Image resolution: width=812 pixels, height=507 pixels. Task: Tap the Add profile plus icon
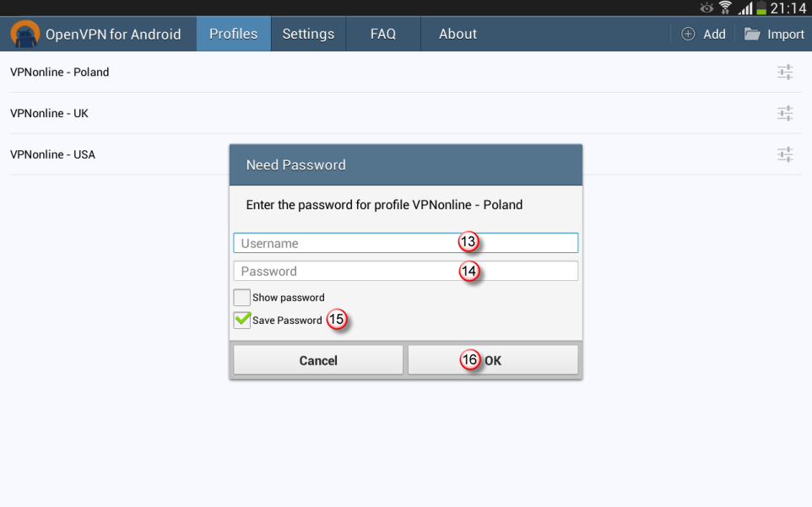[688, 34]
